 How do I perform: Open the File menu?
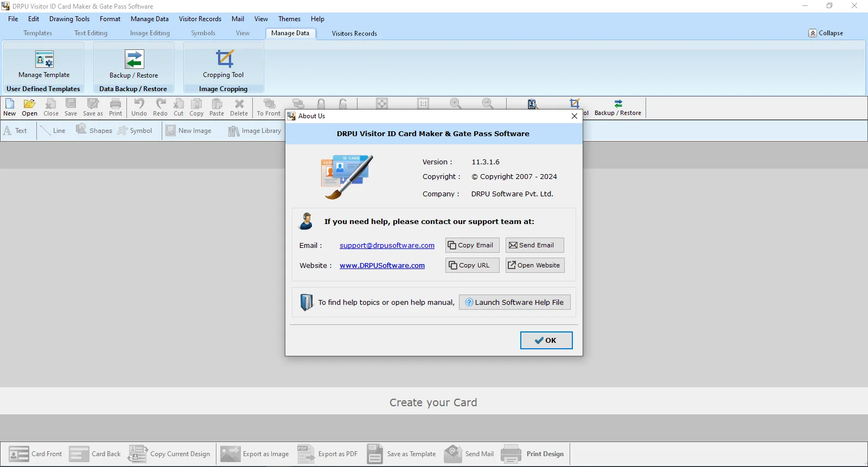click(x=13, y=19)
